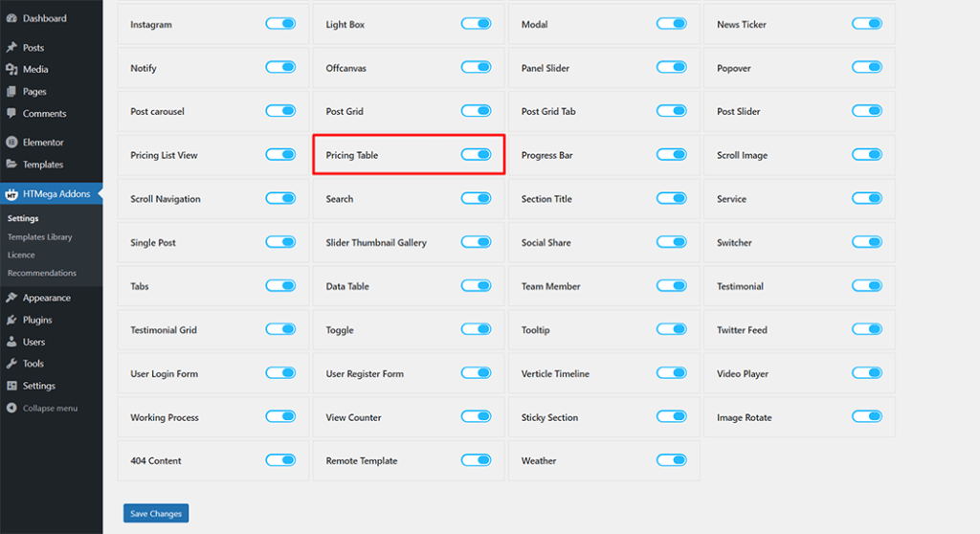Click the Comments bubble icon
Screen dimensions: 980x534
point(11,113)
